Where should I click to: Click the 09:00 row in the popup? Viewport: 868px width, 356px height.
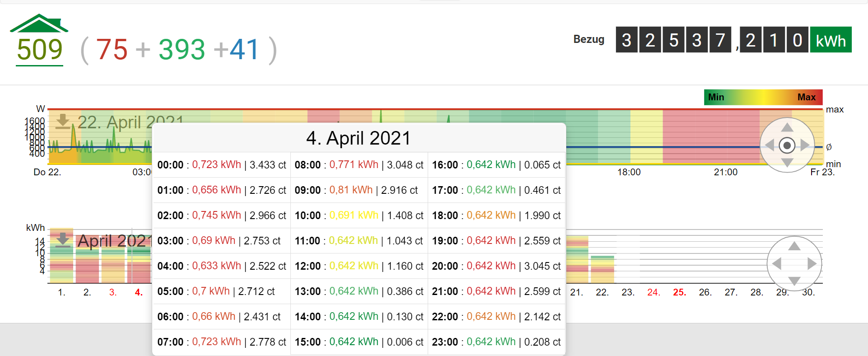[359, 190]
